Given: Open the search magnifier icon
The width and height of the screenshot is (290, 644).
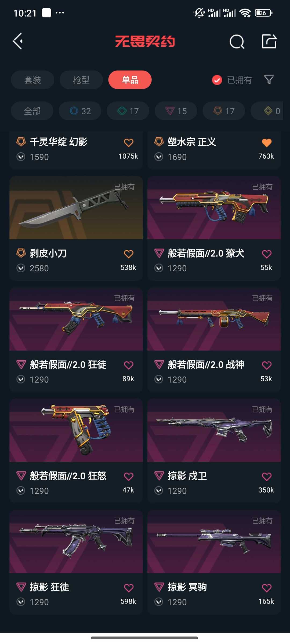Looking at the screenshot, I should point(237,42).
